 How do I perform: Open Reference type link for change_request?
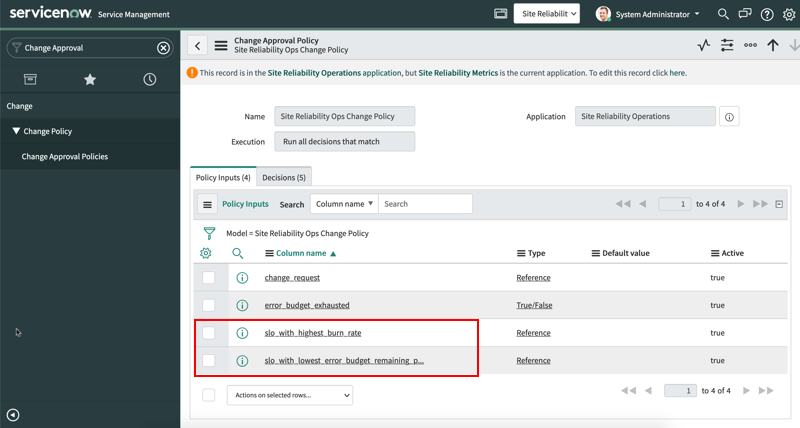(533, 278)
